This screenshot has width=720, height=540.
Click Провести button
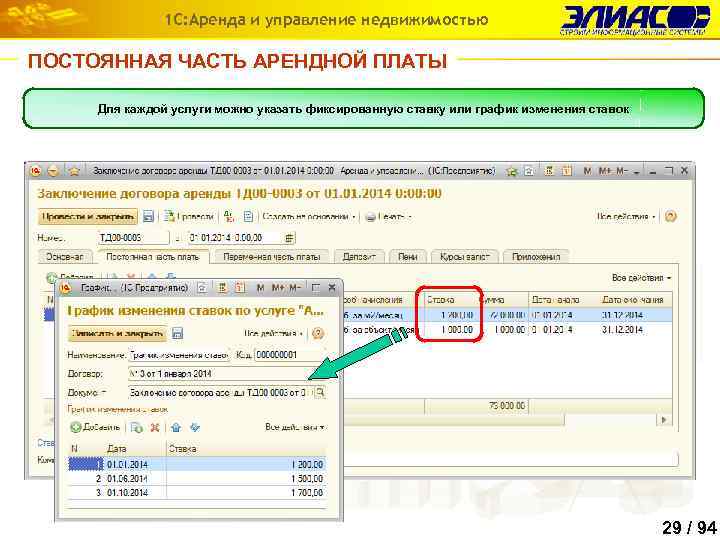click(x=190, y=216)
